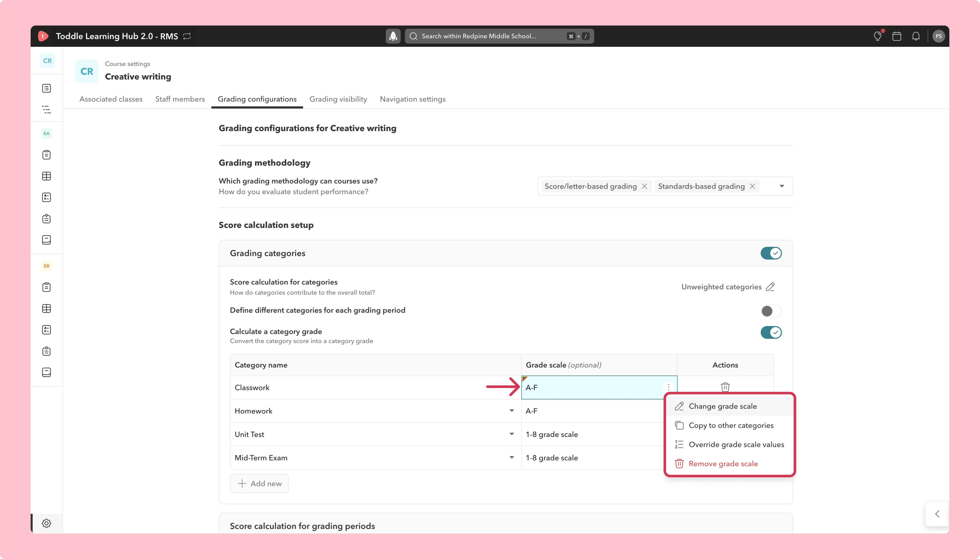
Task: Open the PS profile avatar
Action: point(939,36)
